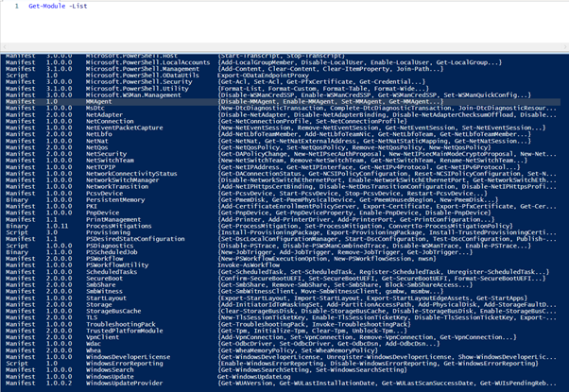
Task: Click the Get-WindowsUpdateLog command text
Action: pyautogui.click(x=254, y=376)
